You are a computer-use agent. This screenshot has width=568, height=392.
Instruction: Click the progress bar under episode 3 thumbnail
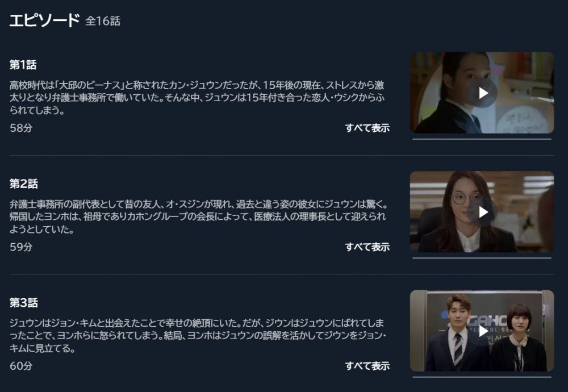pyautogui.click(x=482, y=377)
